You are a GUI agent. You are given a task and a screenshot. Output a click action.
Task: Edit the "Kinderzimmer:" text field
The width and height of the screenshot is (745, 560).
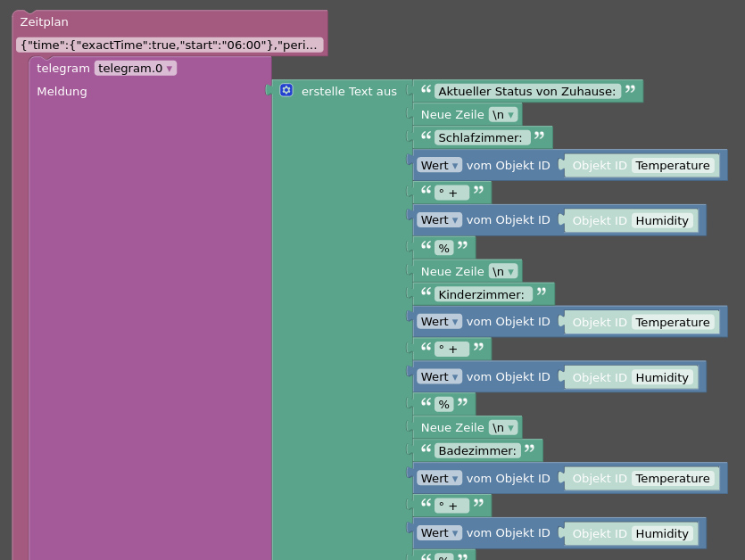(x=483, y=294)
